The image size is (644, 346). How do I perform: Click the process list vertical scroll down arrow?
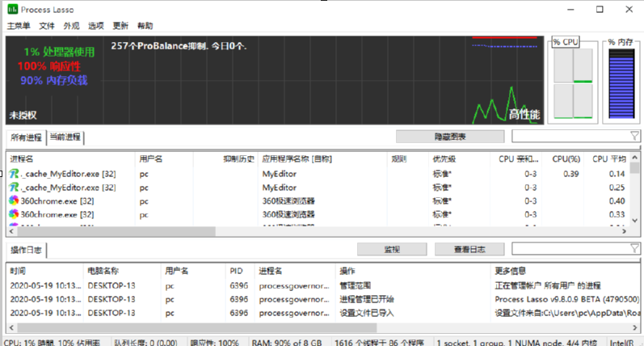click(634, 221)
